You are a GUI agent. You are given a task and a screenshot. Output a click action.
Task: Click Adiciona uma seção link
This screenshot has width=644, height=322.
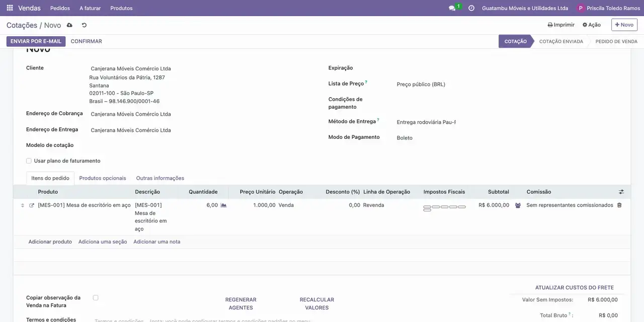pyautogui.click(x=103, y=242)
